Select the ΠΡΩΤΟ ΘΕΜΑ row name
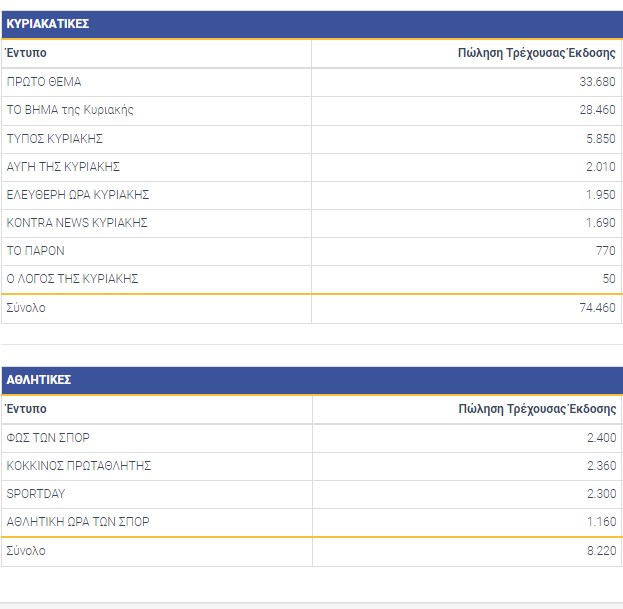623x609 pixels. point(44,82)
